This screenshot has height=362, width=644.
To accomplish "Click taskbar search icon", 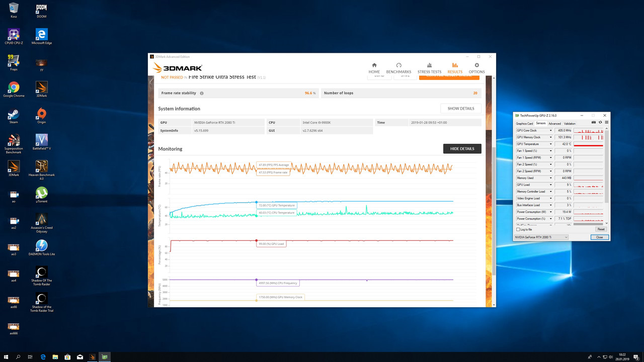I will 18,357.
